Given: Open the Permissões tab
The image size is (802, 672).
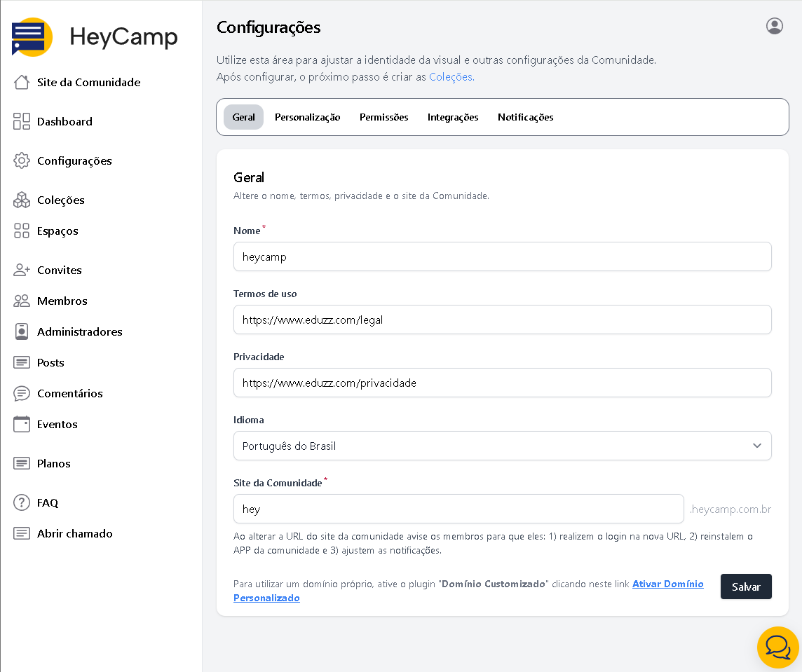Looking at the screenshot, I should pos(383,117).
